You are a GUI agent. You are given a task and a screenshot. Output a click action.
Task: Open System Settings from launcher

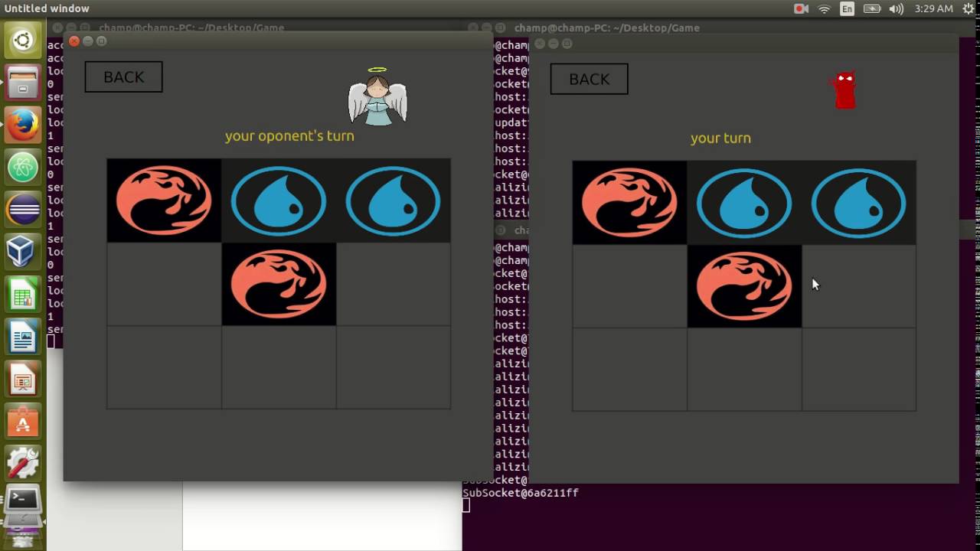pyautogui.click(x=23, y=462)
